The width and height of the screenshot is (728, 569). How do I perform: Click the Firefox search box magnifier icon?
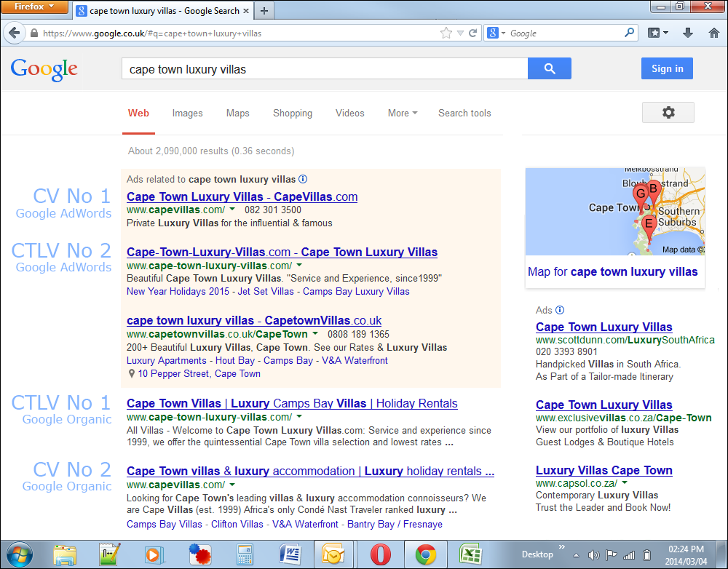tap(629, 33)
